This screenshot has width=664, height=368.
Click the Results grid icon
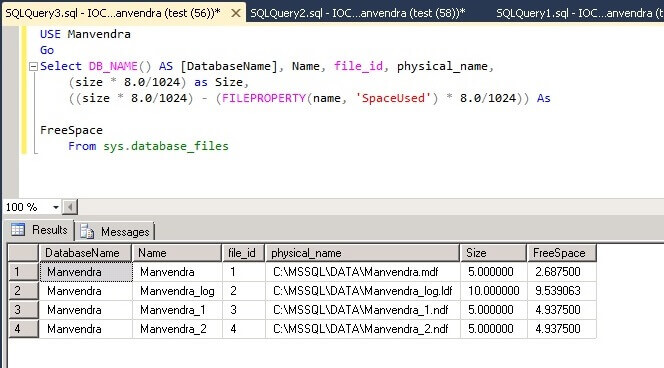[x=18, y=230]
